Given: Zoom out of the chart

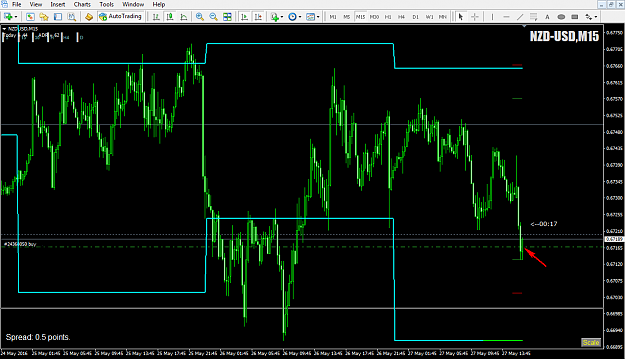Looking at the screenshot, I should (214, 17).
